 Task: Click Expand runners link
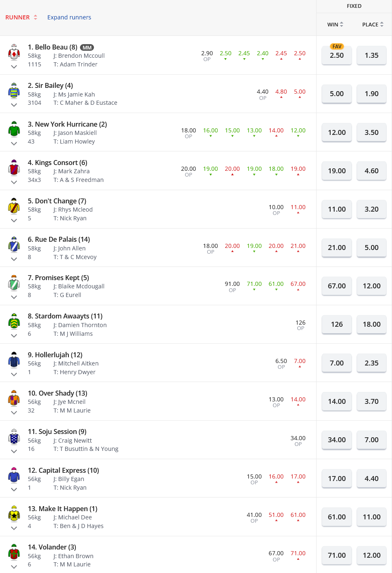(69, 17)
